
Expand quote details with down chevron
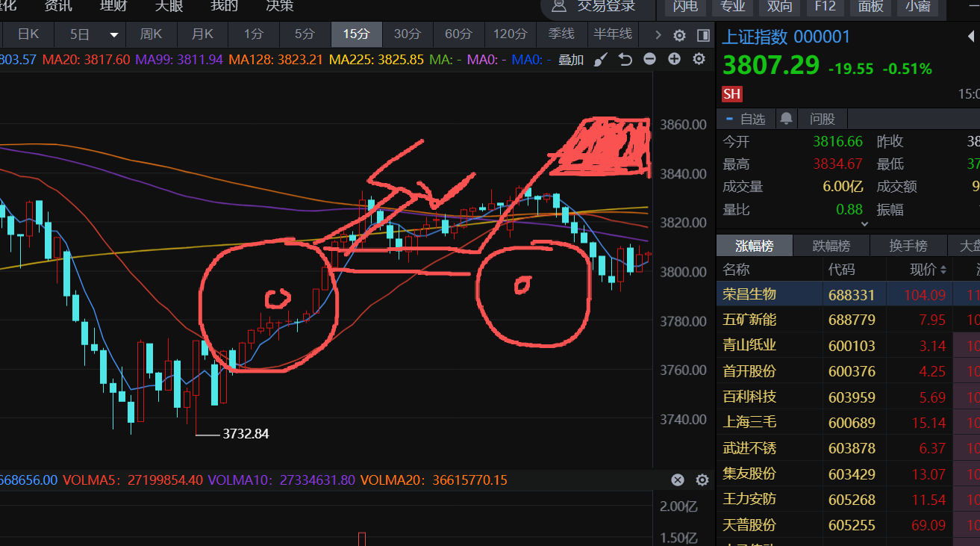click(864, 223)
